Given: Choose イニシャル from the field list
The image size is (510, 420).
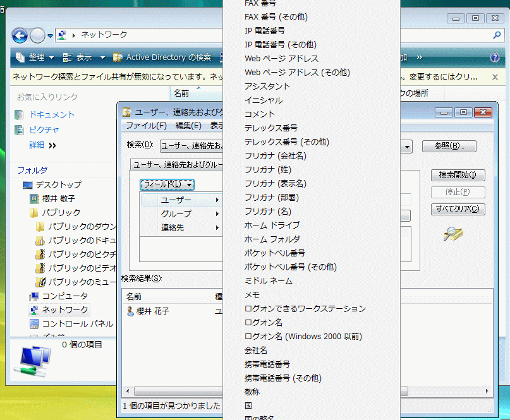Looking at the screenshot, I should pos(264,100).
